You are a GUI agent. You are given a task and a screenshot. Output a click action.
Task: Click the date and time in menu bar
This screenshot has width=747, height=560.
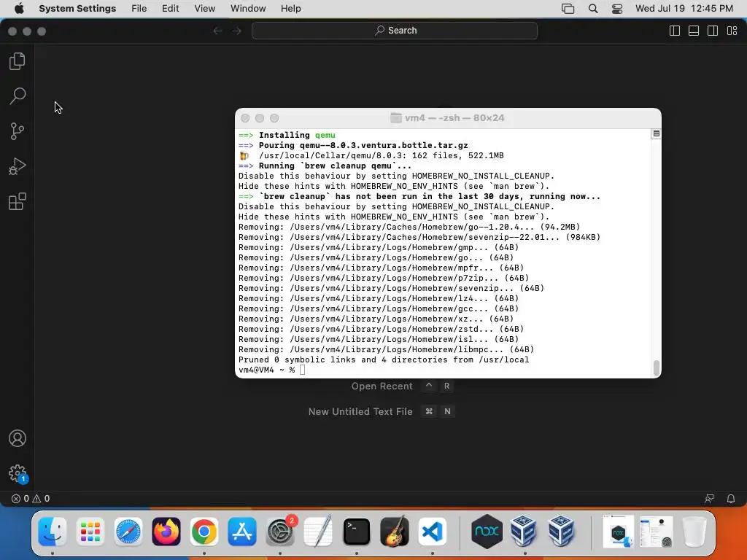pos(684,9)
